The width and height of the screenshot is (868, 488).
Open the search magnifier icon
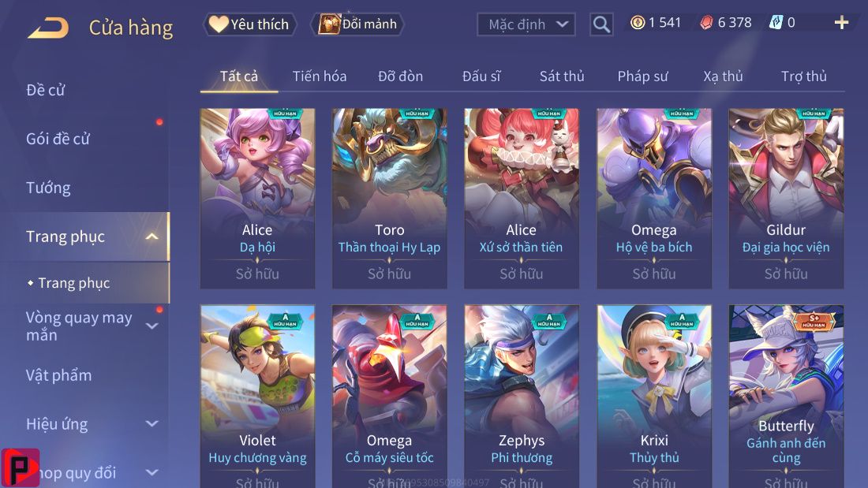point(601,24)
